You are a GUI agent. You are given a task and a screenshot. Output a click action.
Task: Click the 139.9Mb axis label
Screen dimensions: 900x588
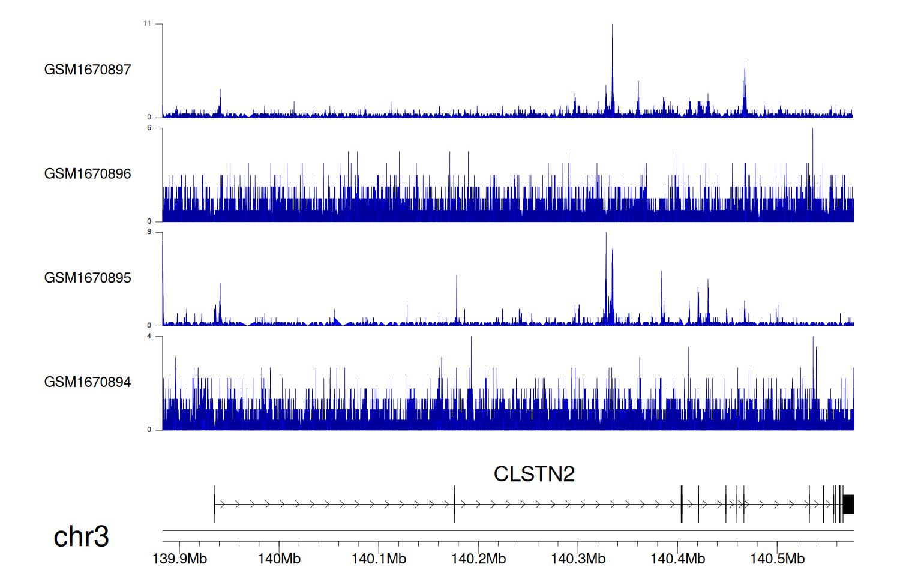click(x=179, y=559)
